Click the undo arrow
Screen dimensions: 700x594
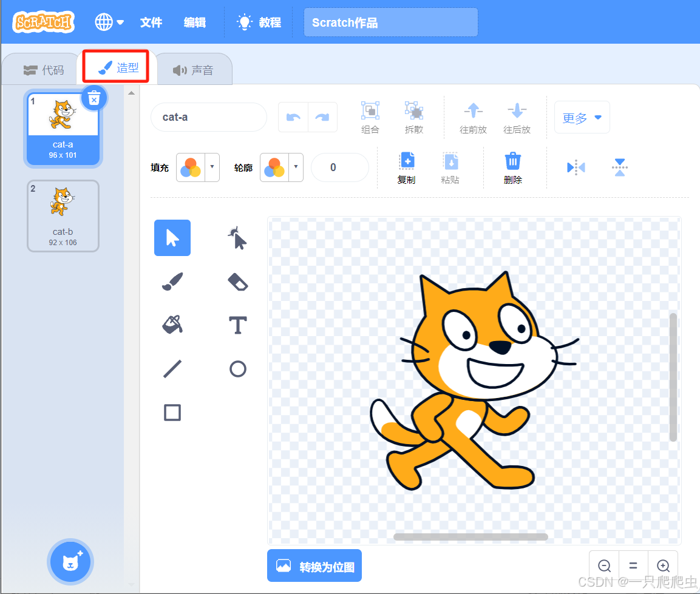tap(293, 117)
